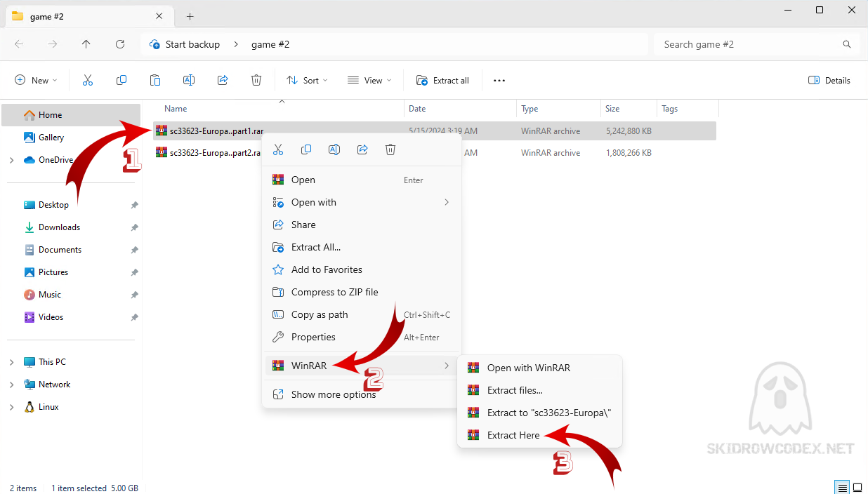This screenshot has width=868, height=494.
Task: Select Add to Favorites
Action: point(362,269)
